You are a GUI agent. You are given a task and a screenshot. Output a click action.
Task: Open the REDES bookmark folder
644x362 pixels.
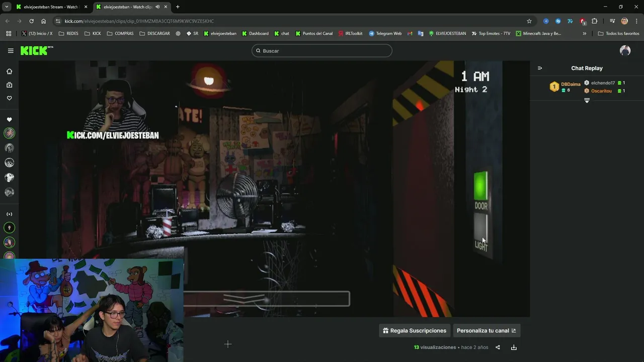[x=68, y=34]
